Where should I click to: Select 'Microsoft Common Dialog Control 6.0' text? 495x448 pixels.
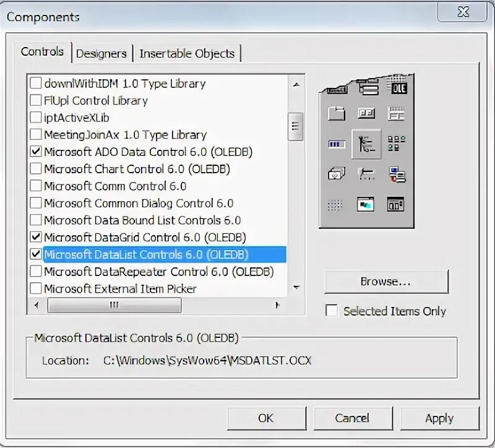click(139, 203)
